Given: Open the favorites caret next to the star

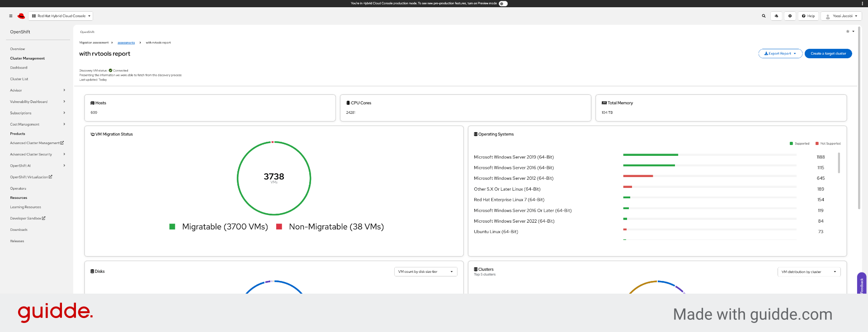Looking at the screenshot, I should (854, 31).
